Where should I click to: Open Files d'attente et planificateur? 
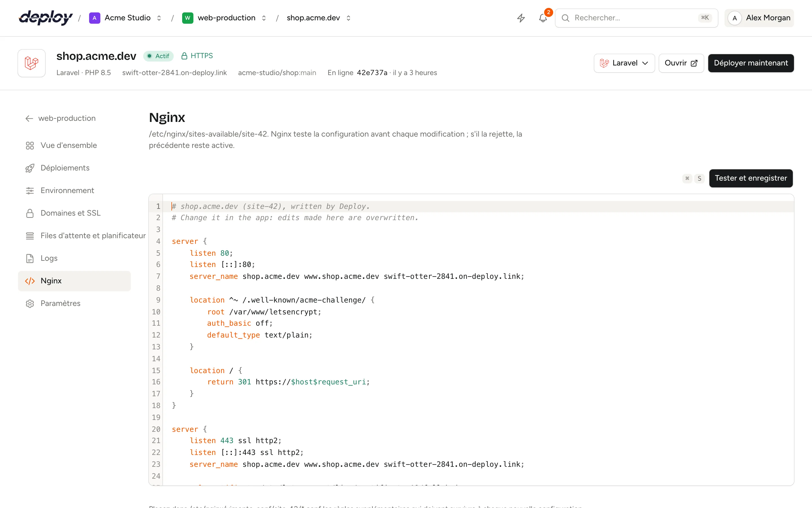point(82,236)
